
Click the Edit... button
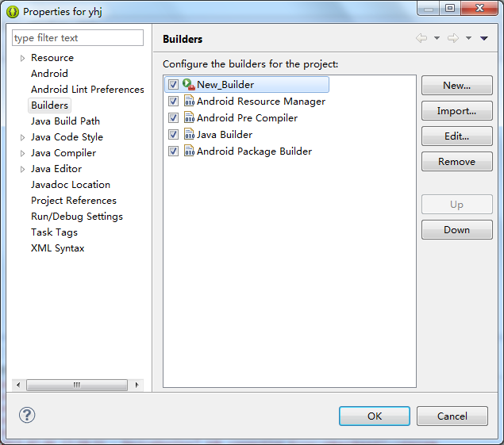(x=456, y=136)
